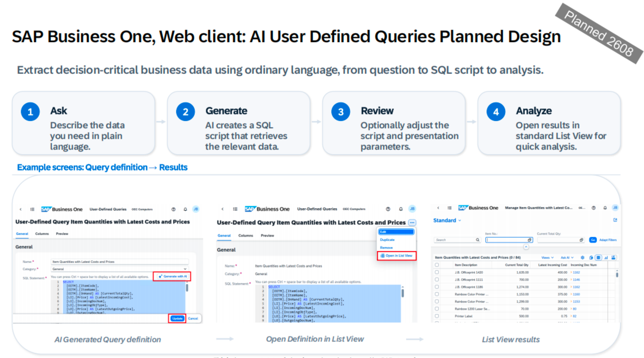644x358 pixels.
Task: Go back using the arrow in the query edit screen
Action: 21,209
